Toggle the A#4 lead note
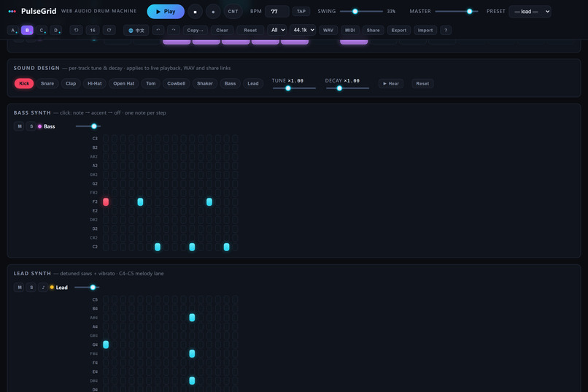Screen dimensions: 588x392 (192, 318)
